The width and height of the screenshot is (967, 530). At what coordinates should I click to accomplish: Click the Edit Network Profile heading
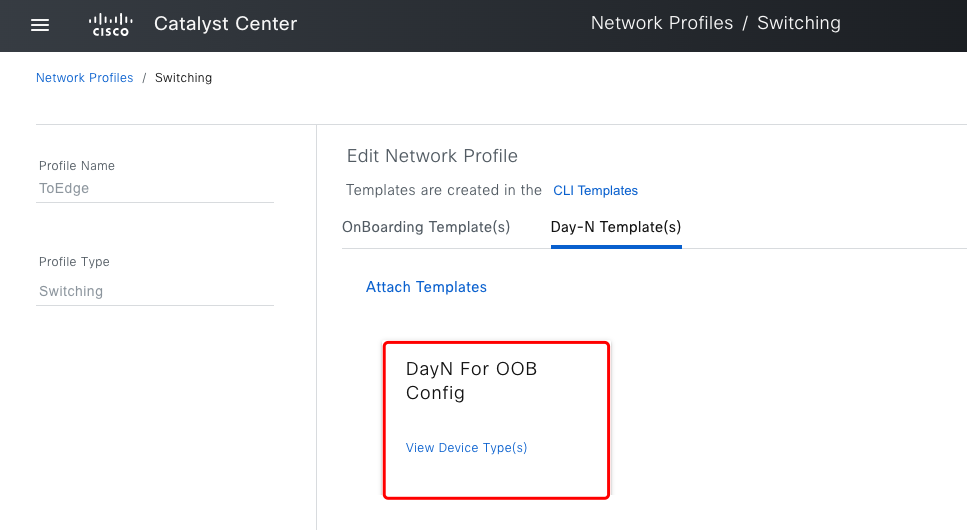point(432,156)
